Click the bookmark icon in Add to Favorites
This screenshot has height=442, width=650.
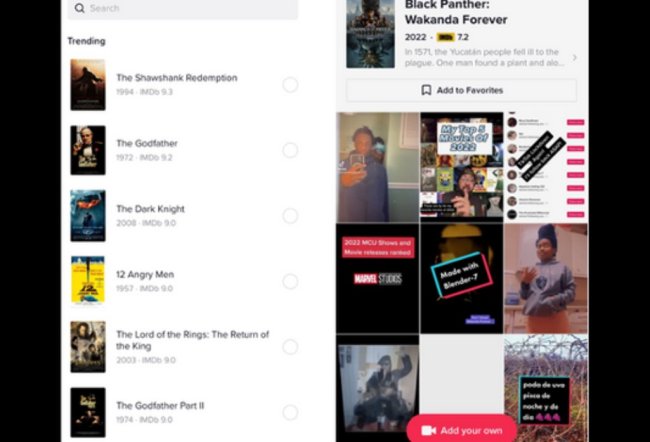click(x=426, y=90)
